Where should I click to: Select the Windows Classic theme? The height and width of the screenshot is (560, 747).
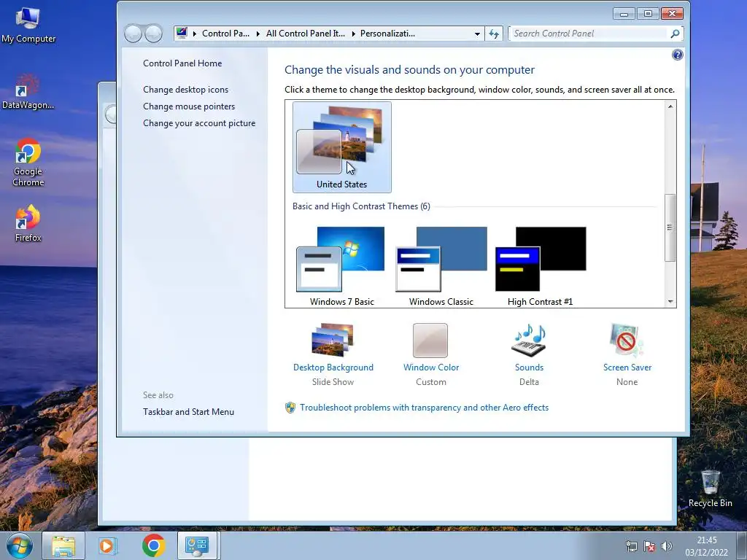(x=441, y=266)
